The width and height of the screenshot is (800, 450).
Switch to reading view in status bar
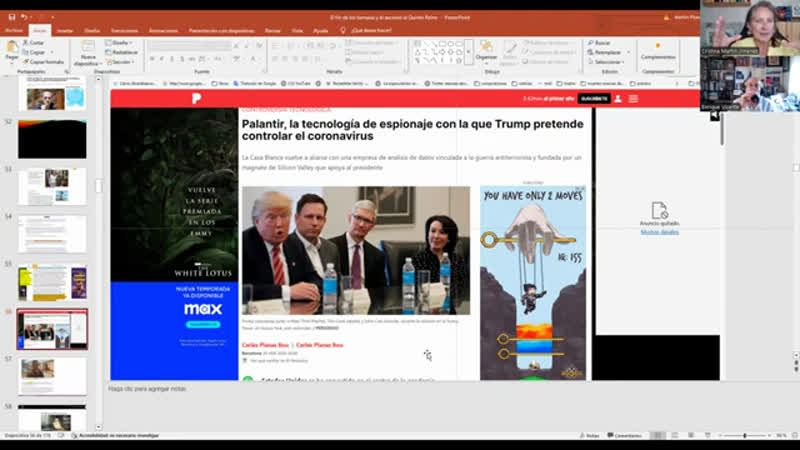click(691, 435)
